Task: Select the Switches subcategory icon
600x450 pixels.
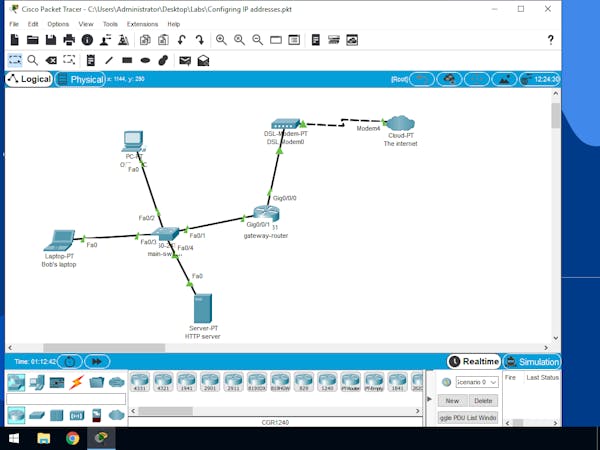Action: pyautogui.click(x=37, y=415)
